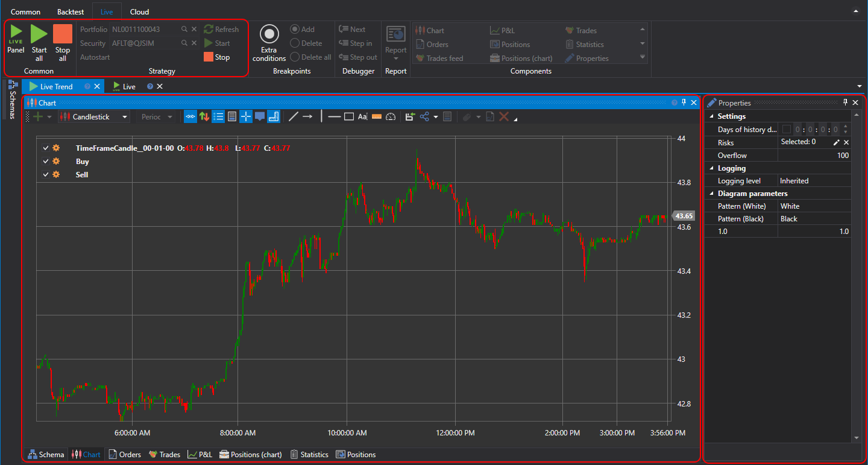Viewport: 868px width, 465px height.
Task: Click the gauge dial icon
Action: (x=391, y=117)
